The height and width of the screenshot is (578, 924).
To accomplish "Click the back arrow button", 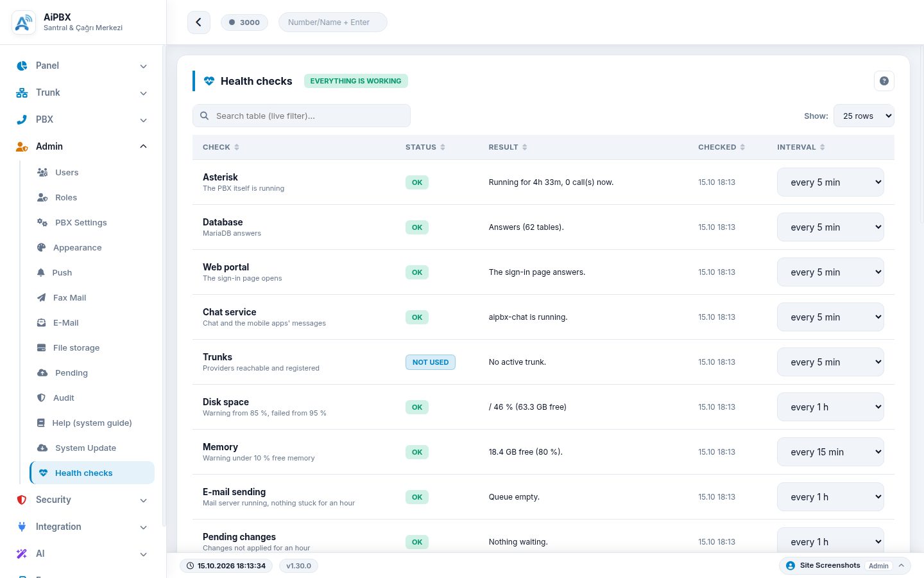I will (x=199, y=22).
